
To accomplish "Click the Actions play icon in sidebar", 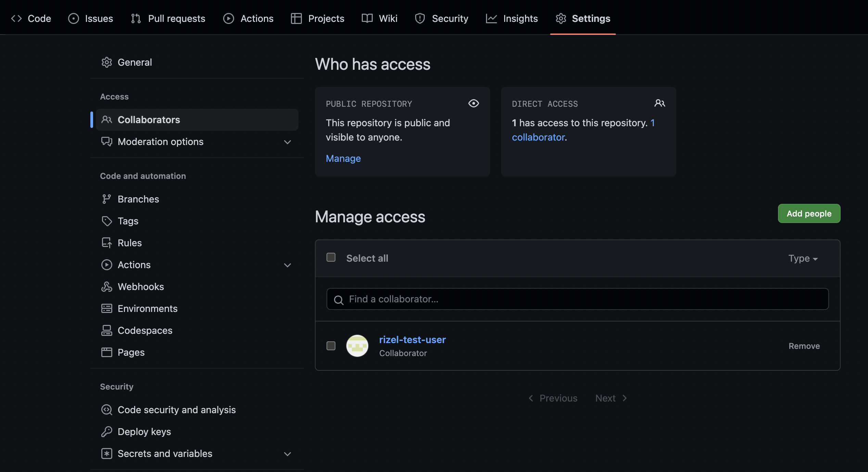I will (x=107, y=265).
